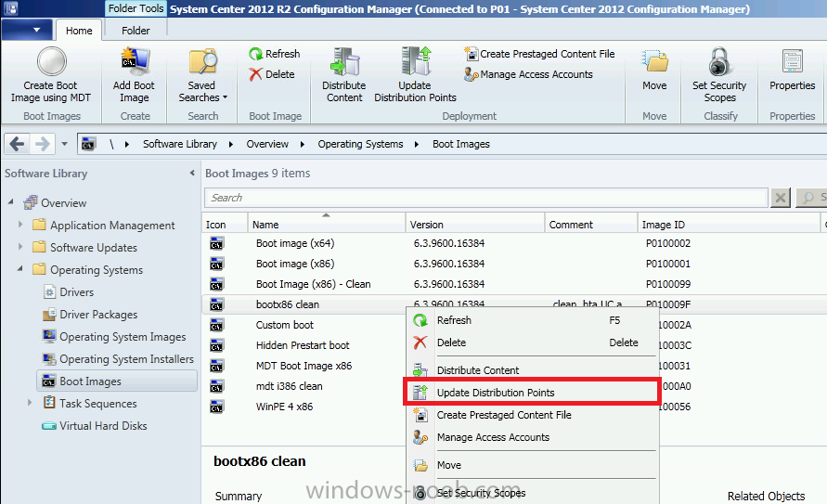Click the Back navigation arrow
827x504 pixels.
click(x=17, y=143)
